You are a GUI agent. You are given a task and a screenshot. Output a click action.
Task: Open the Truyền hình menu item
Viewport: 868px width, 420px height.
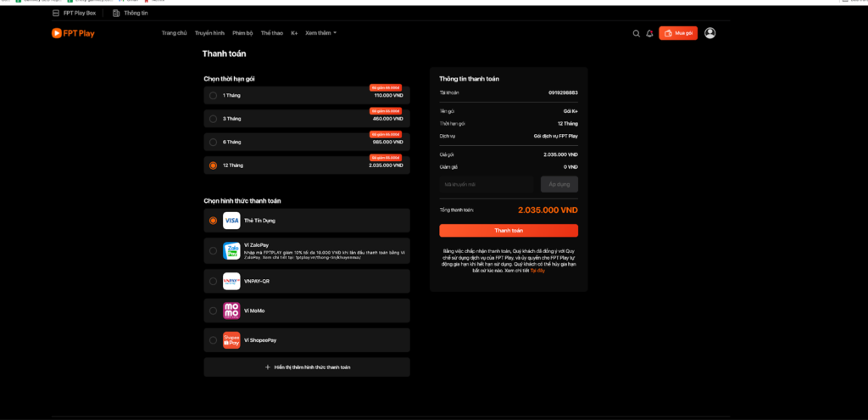click(209, 33)
